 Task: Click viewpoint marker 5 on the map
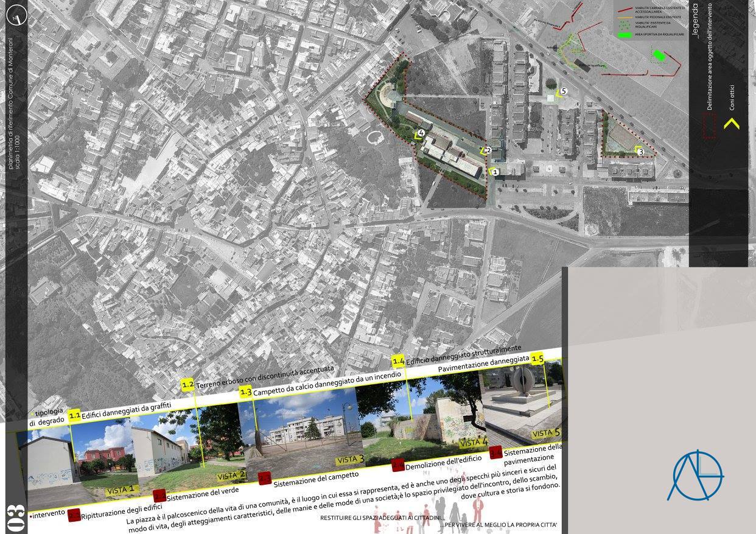[563, 91]
